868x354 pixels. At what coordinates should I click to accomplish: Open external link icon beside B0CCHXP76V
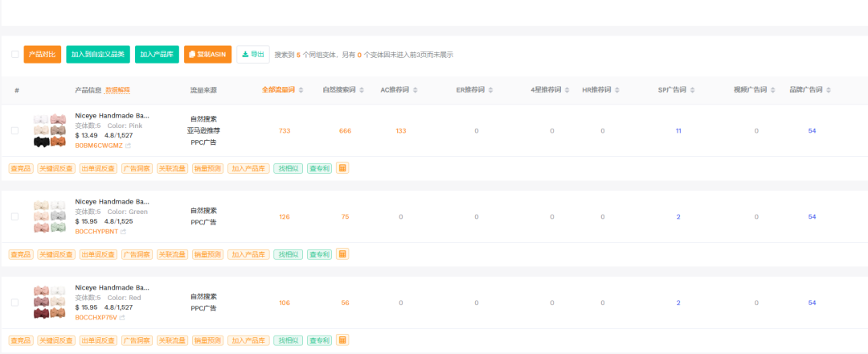(x=122, y=318)
